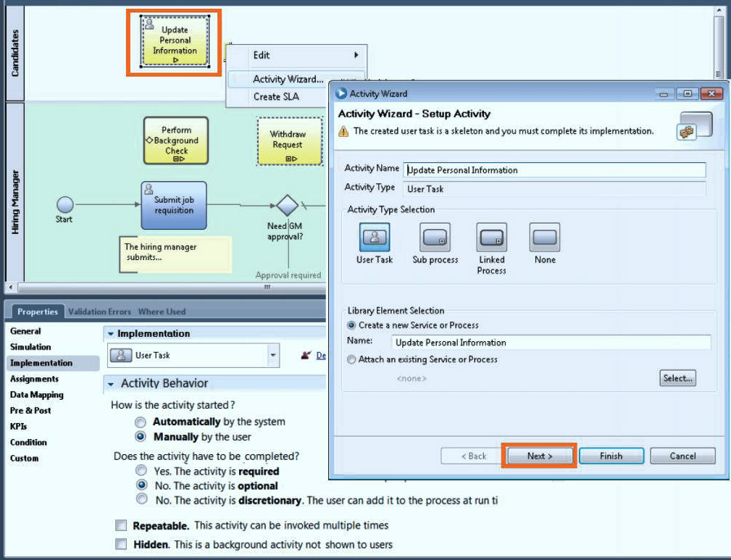Collapse the Activity Behavior section
This screenshot has height=560, width=731.
point(111,383)
